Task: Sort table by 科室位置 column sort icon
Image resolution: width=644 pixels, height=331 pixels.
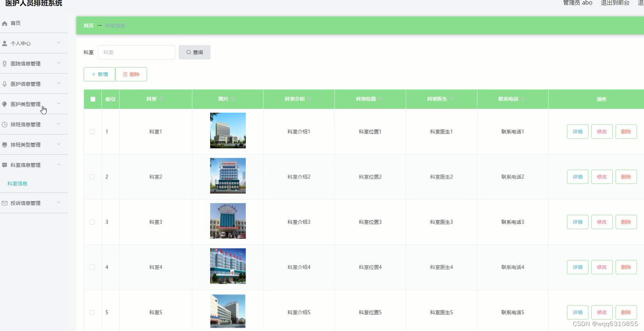Action: [380, 99]
